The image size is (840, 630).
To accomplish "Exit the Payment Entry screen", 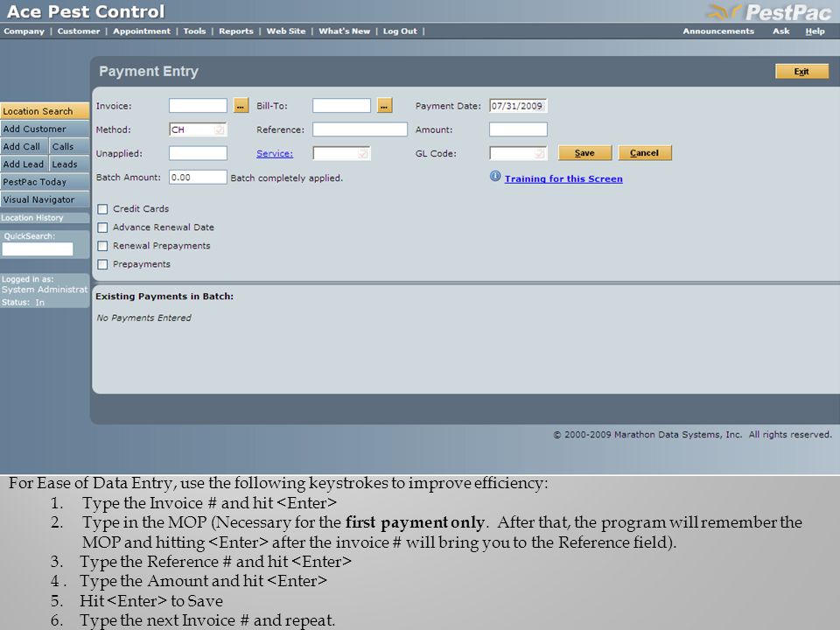I will [x=801, y=71].
